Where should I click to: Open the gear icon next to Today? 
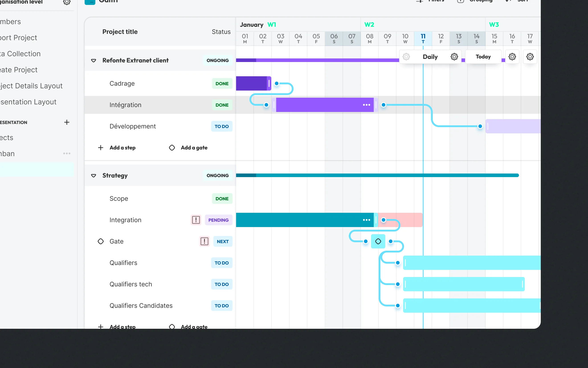coord(512,57)
